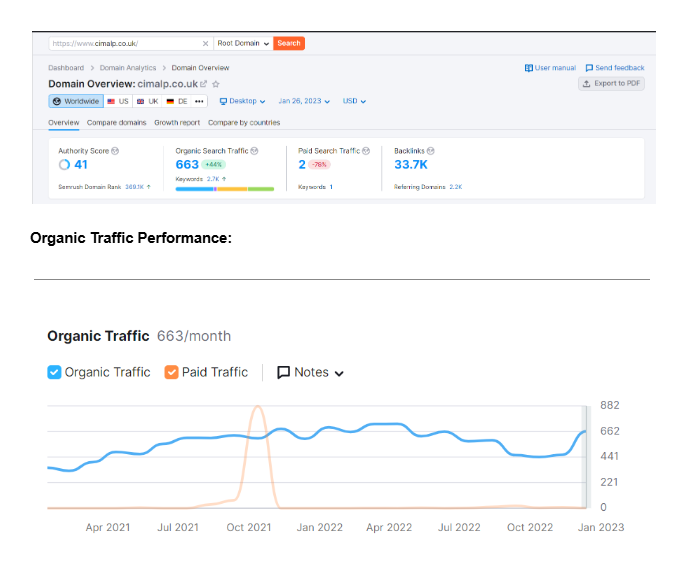Screen dimensions: 699x566
Task: Open organic keywords count 2.7K
Action: click(213, 179)
